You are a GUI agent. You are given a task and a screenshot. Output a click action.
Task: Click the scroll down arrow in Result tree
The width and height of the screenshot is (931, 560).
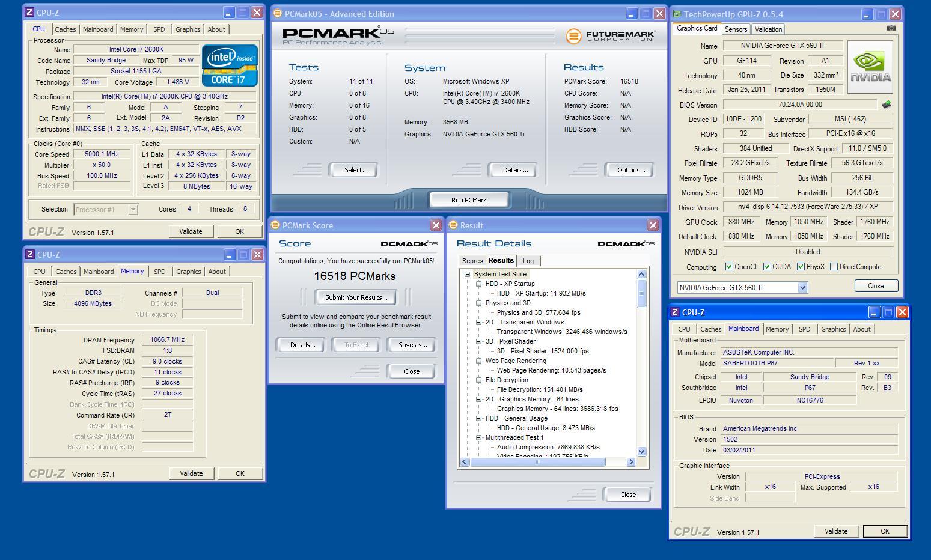[641, 452]
